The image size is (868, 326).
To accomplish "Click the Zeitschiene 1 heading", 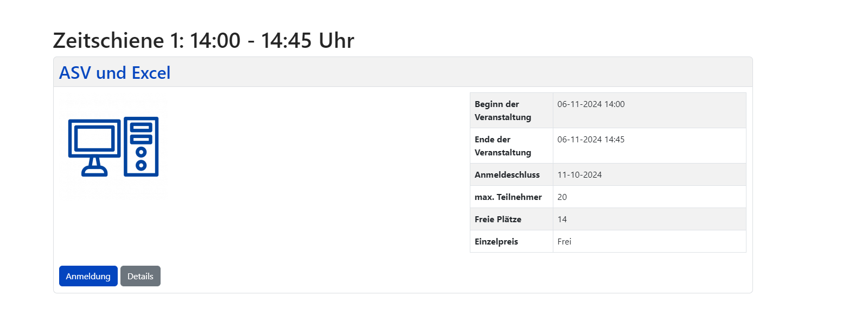I will click(203, 40).
